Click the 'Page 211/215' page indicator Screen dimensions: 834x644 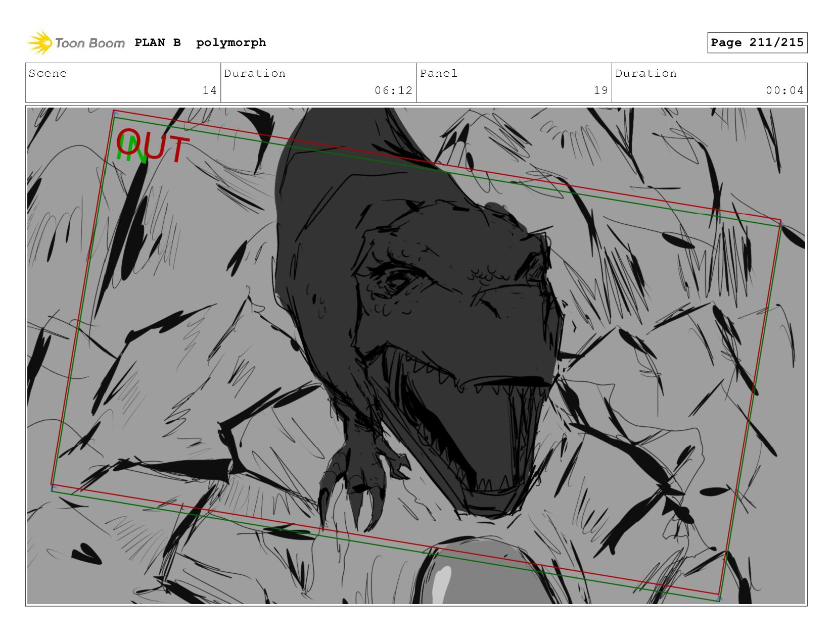pos(757,42)
